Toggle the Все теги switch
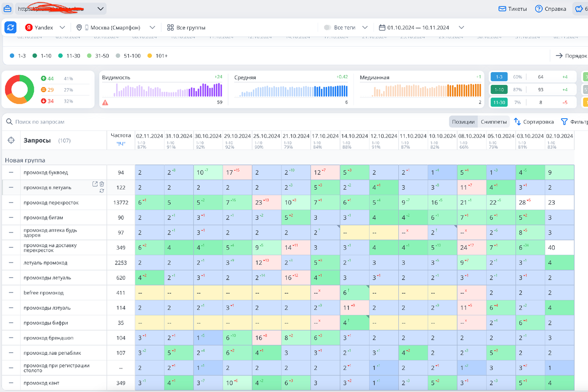 pyautogui.click(x=327, y=27)
